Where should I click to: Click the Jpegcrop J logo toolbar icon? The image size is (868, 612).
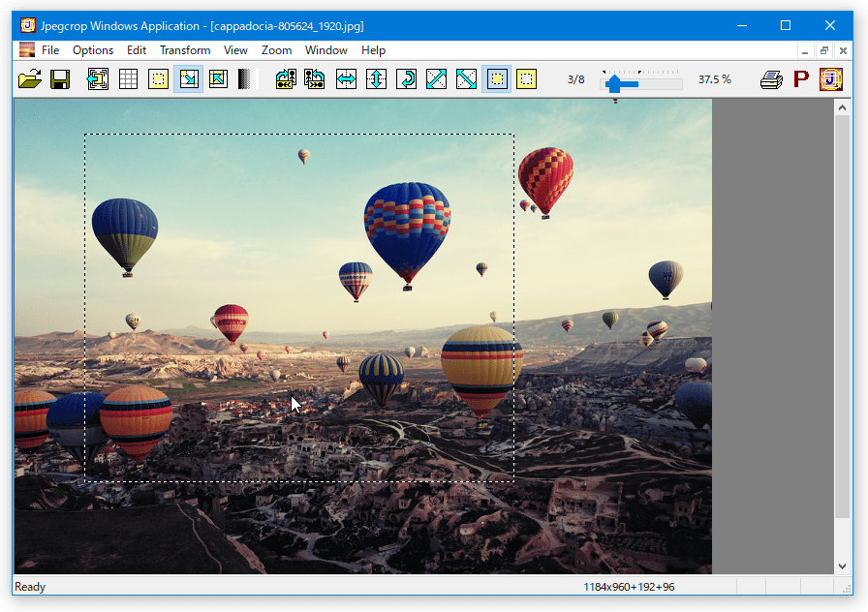[831, 79]
